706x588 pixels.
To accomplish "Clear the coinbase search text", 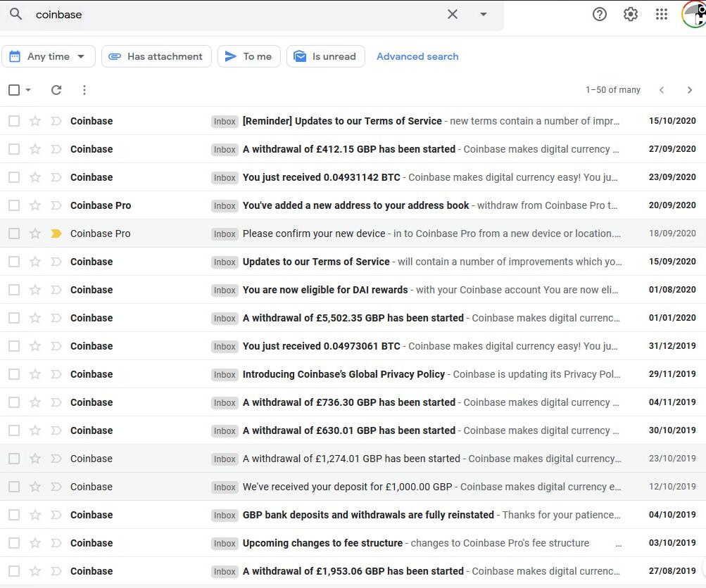I will tap(453, 14).
